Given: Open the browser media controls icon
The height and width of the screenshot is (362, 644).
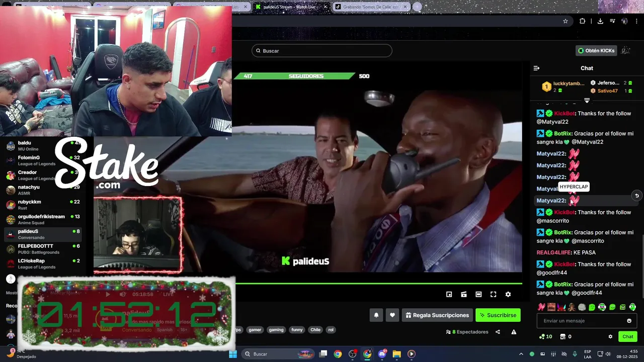Looking at the screenshot, I should 612,21.
